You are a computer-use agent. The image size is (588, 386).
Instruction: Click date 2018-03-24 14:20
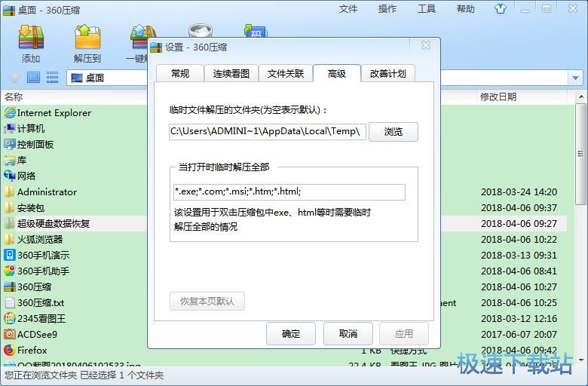point(519,192)
